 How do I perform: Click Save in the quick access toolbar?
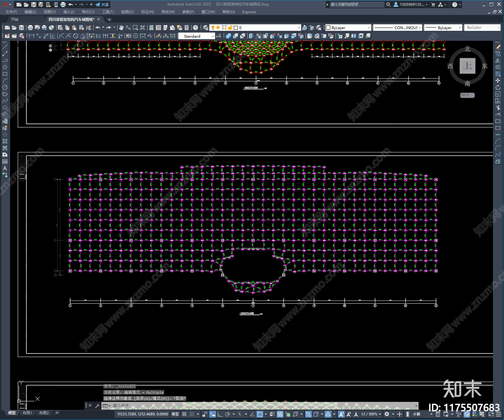(33, 4)
